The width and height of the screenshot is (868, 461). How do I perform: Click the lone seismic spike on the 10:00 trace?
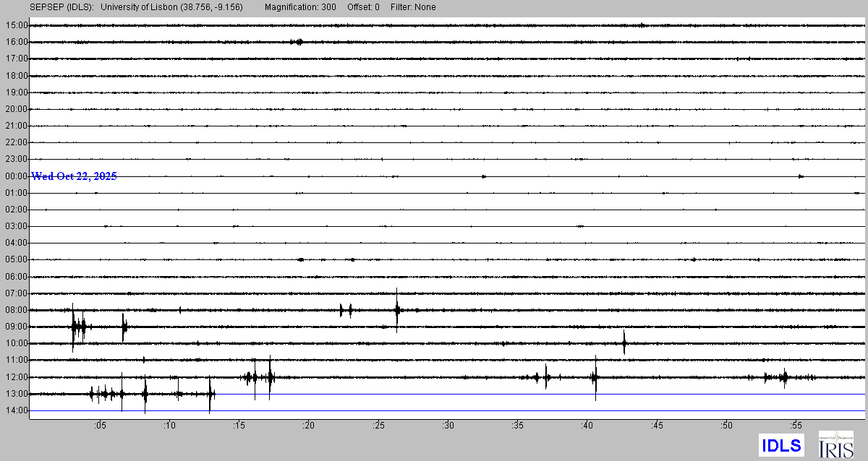(x=624, y=342)
